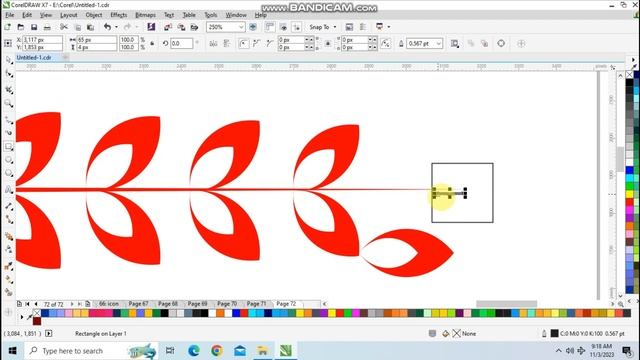
Task: Open the Tools menu
Action: (211, 15)
